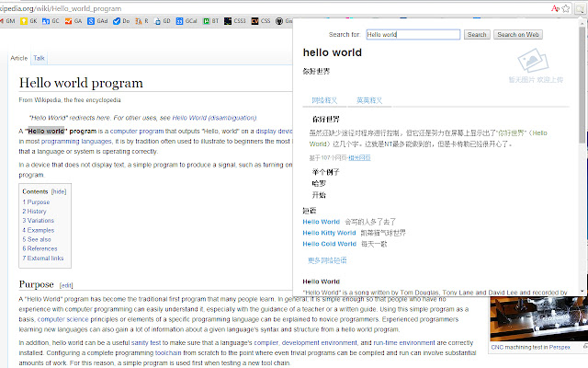
Task: Open the Hello Kitty World phrase link
Action: pos(329,233)
